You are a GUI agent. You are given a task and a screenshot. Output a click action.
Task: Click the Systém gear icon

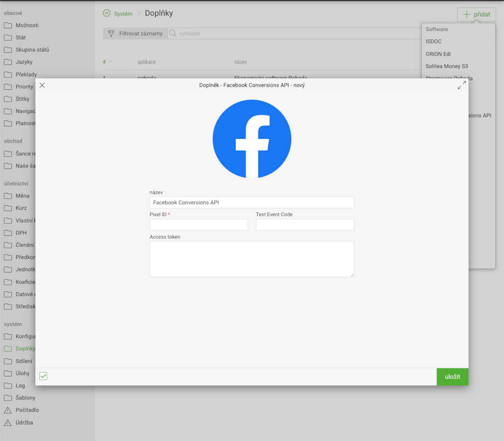coord(107,13)
